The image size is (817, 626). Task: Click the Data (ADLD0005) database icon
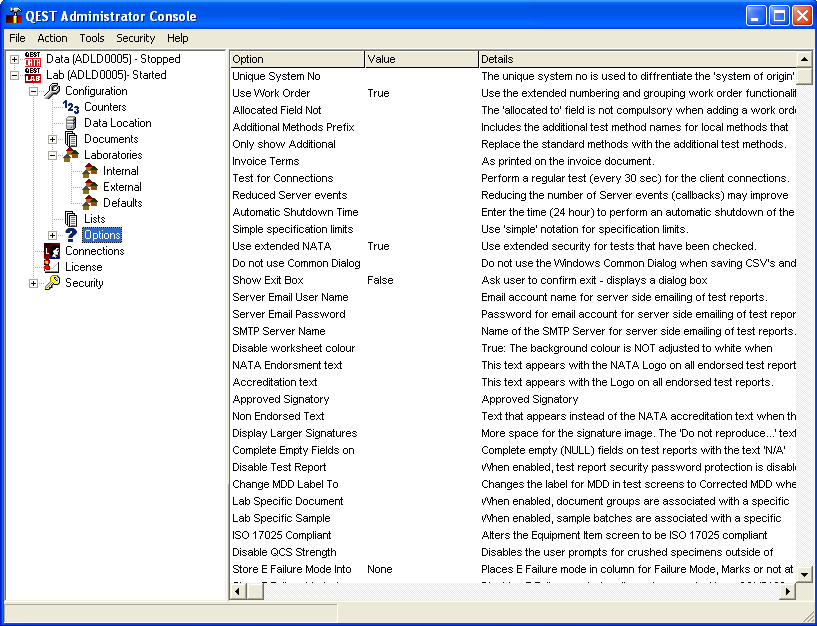point(33,59)
